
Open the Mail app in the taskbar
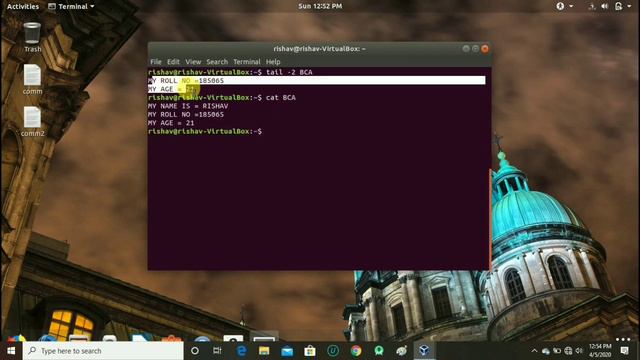[x=287, y=351]
